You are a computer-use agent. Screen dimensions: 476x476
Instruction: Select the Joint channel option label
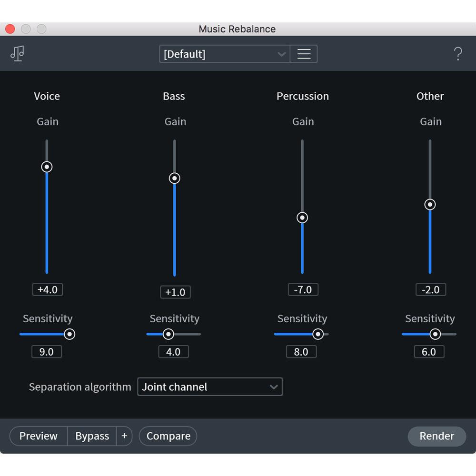coord(174,387)
